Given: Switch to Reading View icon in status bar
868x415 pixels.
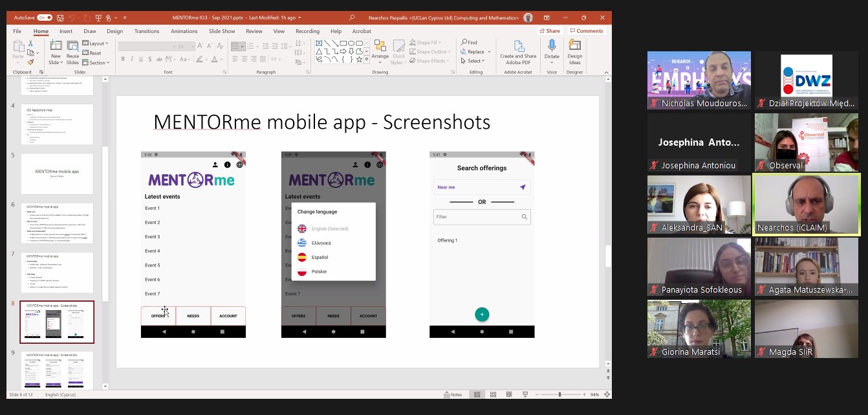Looking at the screenshot, I should pos(509,394).
